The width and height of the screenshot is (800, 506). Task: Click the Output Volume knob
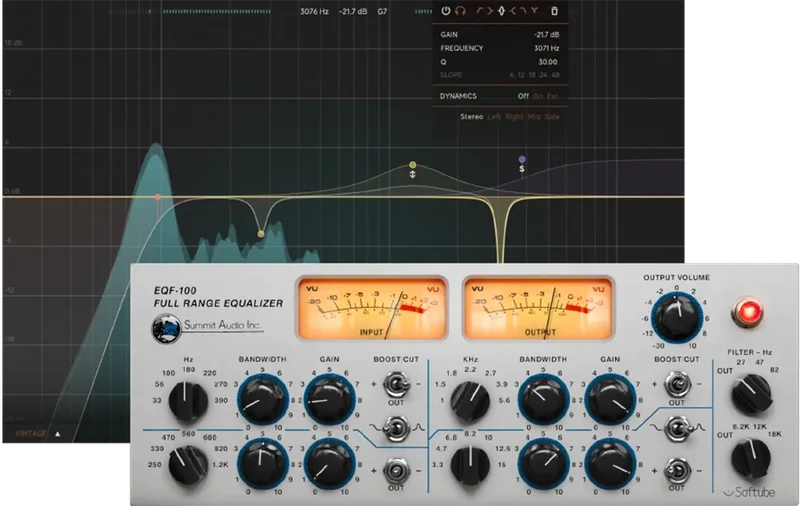(x=677, y=317)
